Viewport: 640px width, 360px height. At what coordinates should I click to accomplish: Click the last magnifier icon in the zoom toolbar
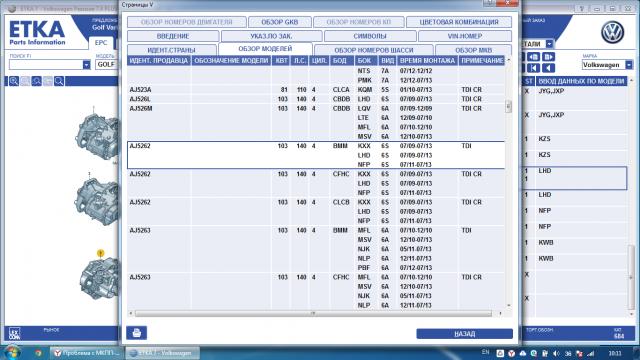(x=59, y=81)
